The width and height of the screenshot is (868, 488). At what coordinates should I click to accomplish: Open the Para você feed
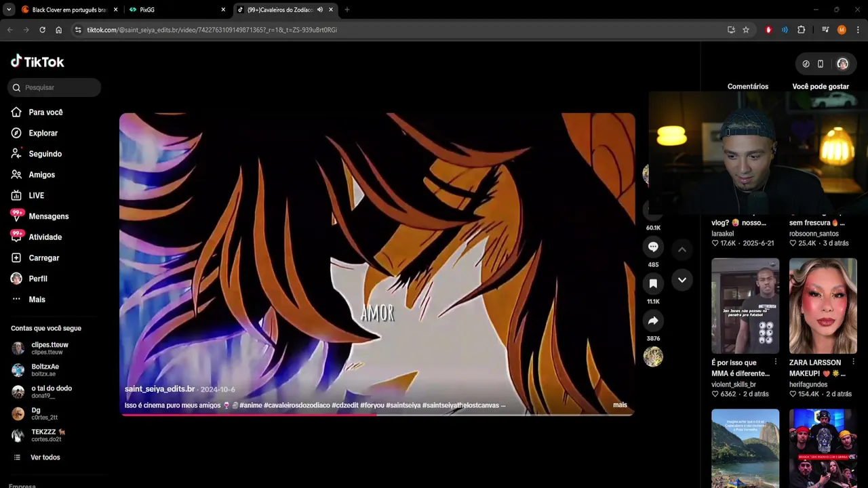point(37,113)
